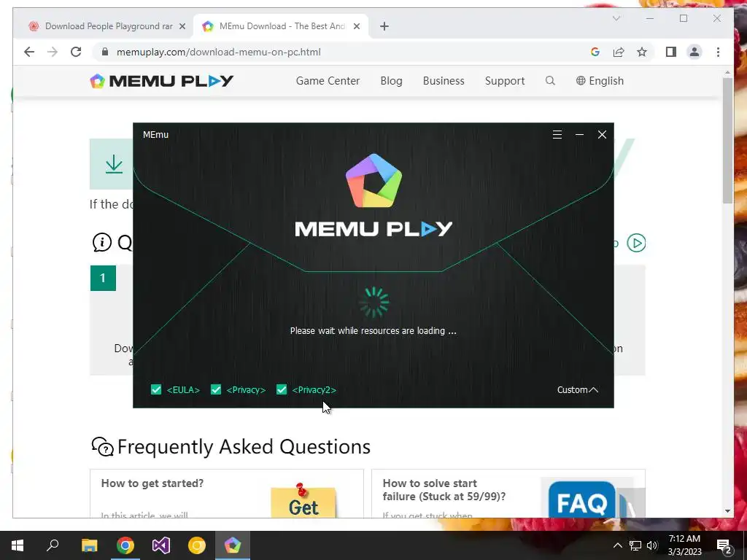Expand the Custom install options
The width and height of the screenshot is (747, 560).
(x=578, y=389)
